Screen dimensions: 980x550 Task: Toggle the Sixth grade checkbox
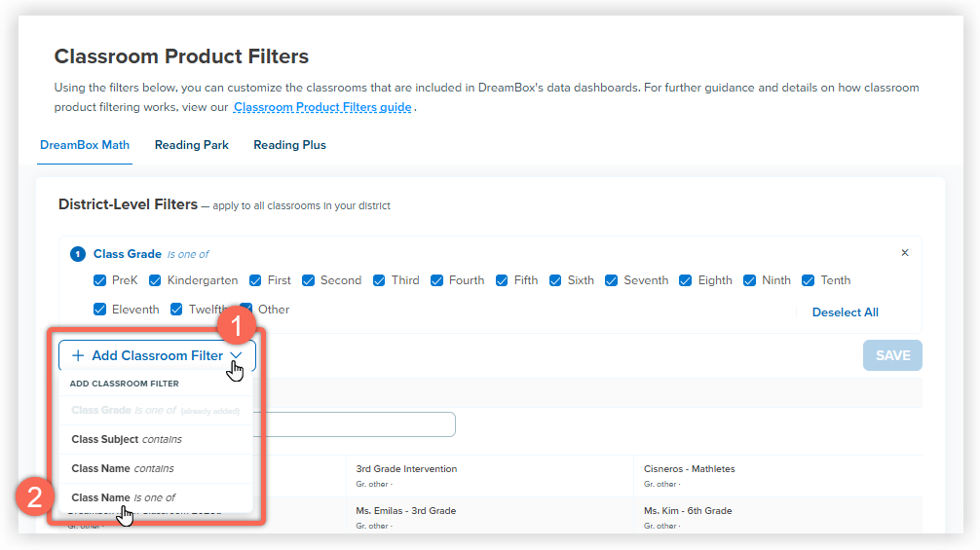[555, 280]
